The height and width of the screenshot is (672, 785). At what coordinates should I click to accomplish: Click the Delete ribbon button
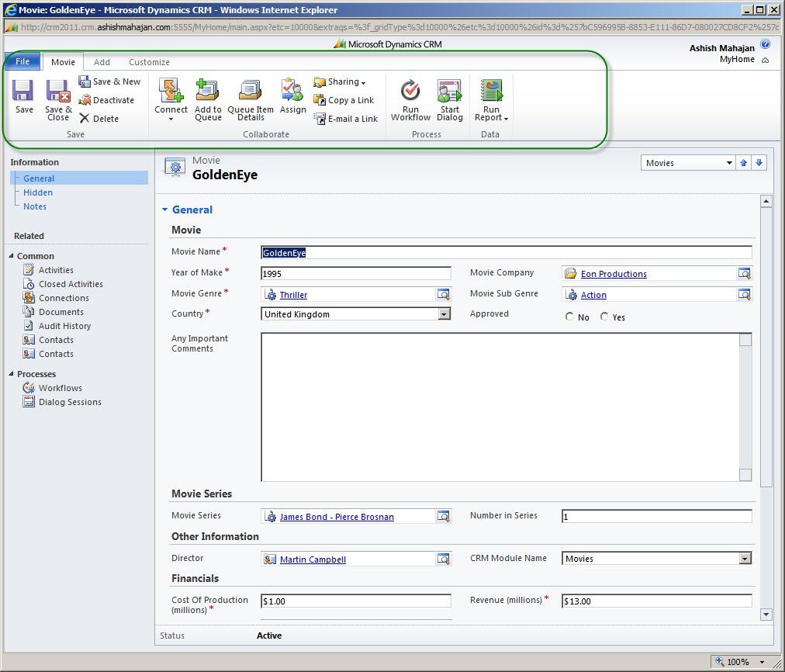(x=99, y=119)
